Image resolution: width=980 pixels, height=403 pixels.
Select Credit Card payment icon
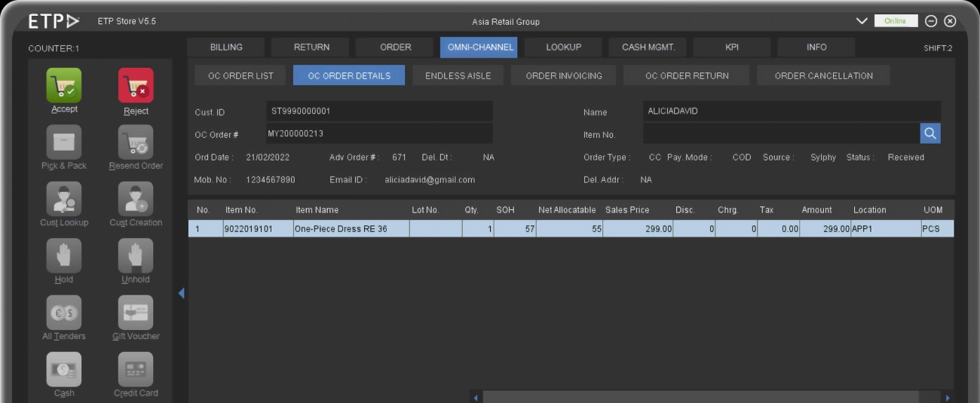(x=136, y=369)
